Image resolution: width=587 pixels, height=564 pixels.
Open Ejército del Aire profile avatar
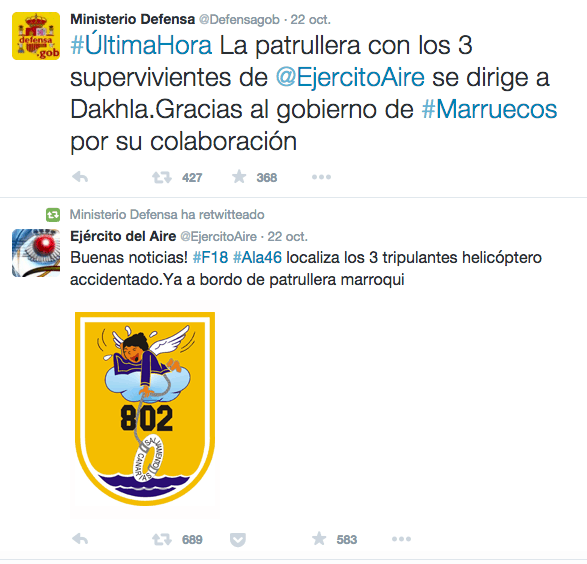(x=36, y=253)
